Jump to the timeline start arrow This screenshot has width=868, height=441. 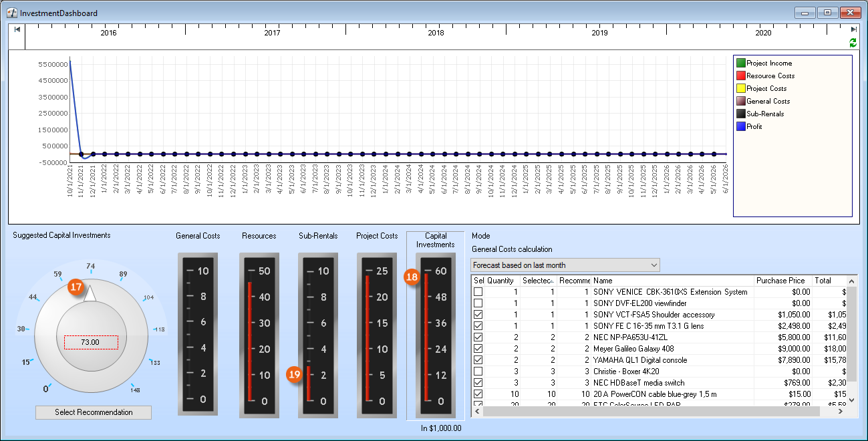[17, 29]
